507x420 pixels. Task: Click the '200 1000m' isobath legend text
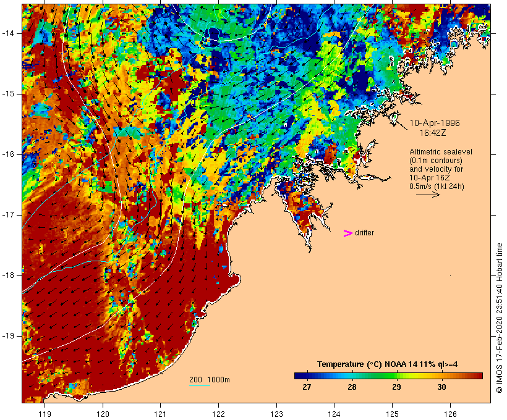[x=210, y=380]
